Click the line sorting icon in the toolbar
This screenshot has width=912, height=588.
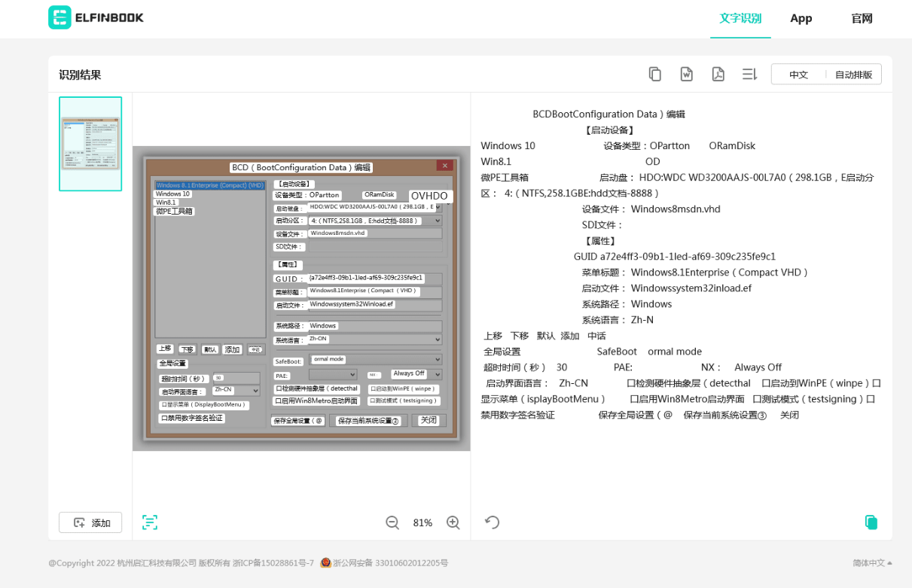(x=749, y=74)
